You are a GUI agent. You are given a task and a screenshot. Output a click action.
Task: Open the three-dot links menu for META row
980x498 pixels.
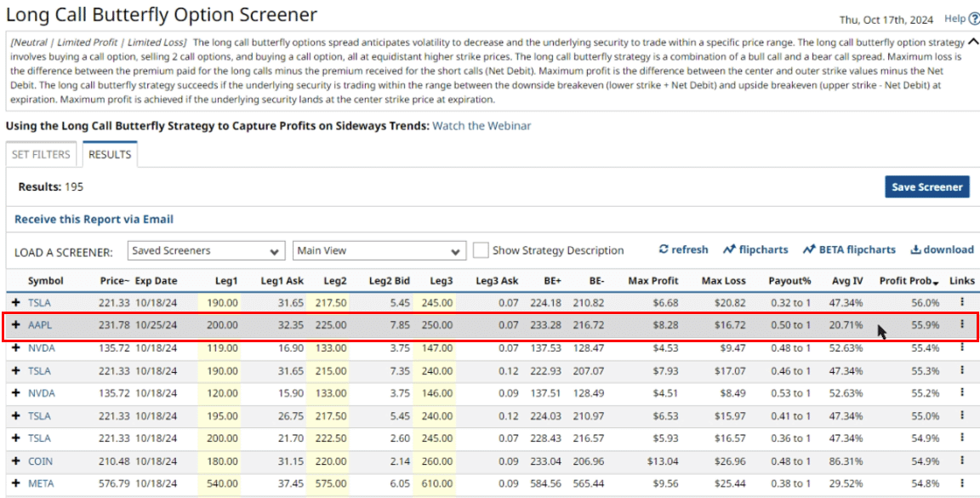tap(962, 483)
